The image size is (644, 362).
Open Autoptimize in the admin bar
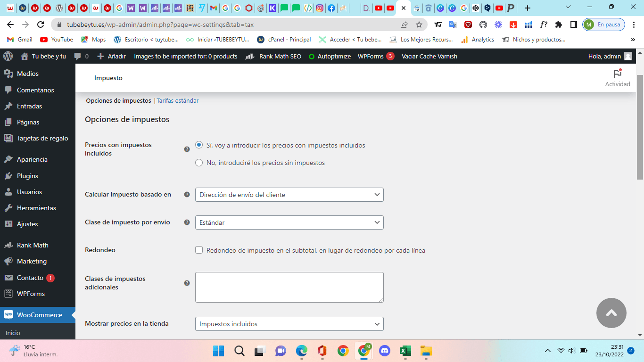tap(330, 56)
